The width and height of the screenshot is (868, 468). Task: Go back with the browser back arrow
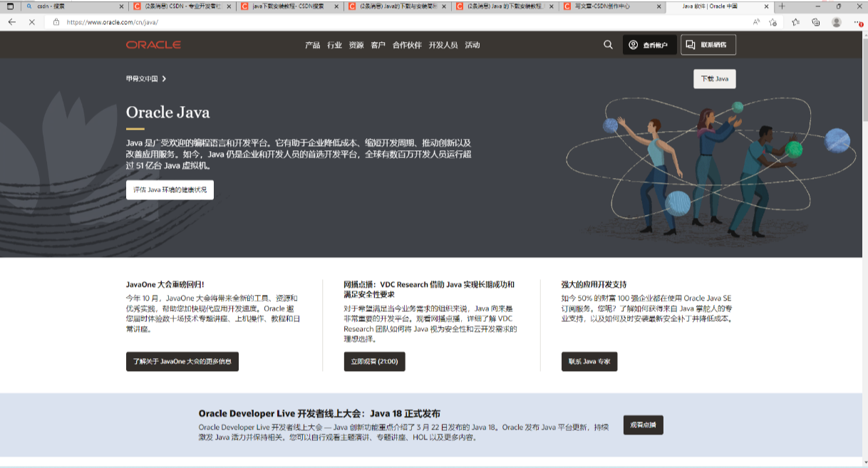[12, 22]
